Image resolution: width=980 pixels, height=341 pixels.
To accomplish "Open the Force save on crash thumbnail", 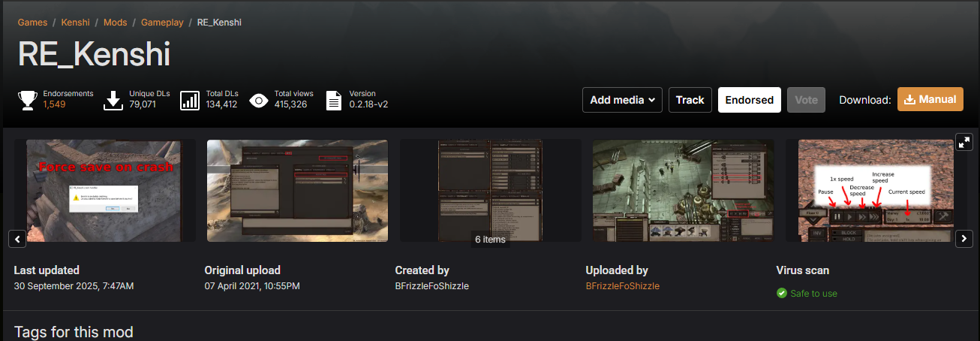I will [x=104, y=191].
